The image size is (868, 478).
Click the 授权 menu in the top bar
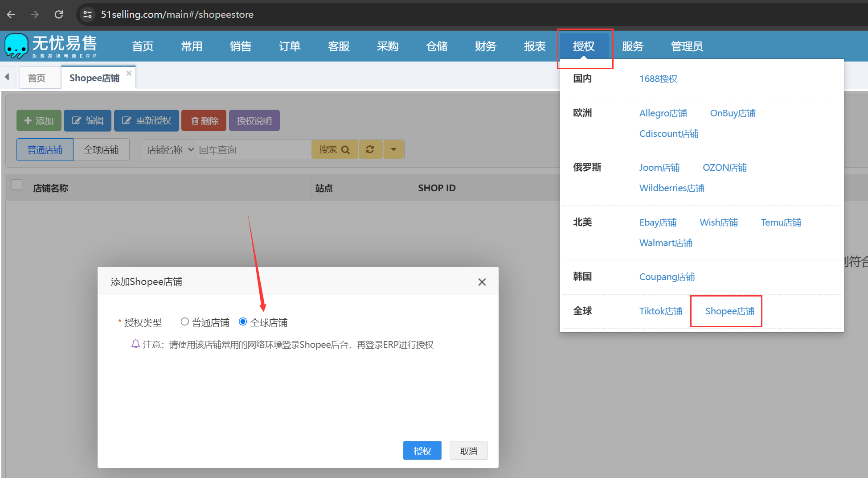tap(584, 46)
